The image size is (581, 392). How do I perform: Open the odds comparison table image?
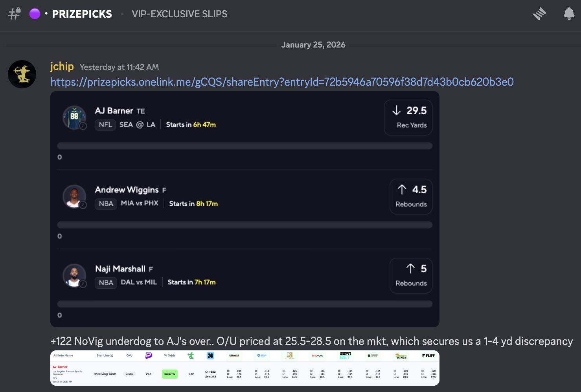coord(245,368)
